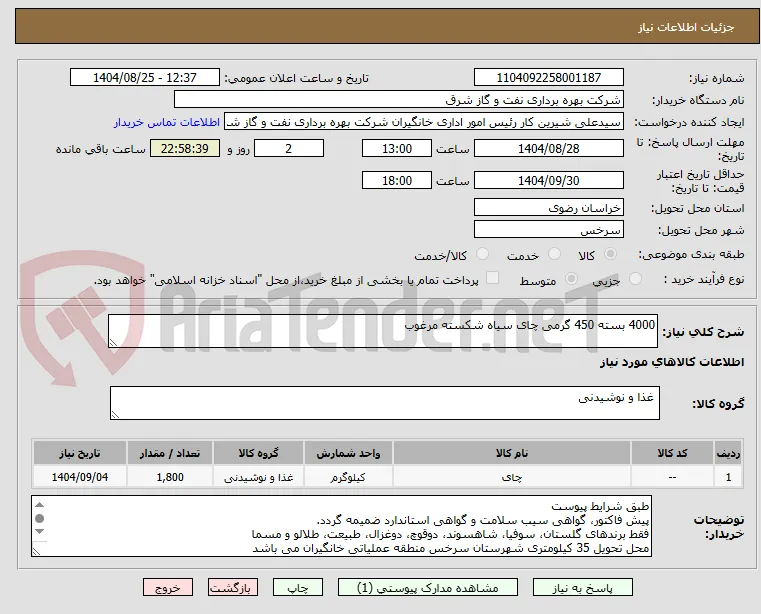Click the تاریخ نیاز column header
Screen dimensions: 761x614
tap(80, 453)
